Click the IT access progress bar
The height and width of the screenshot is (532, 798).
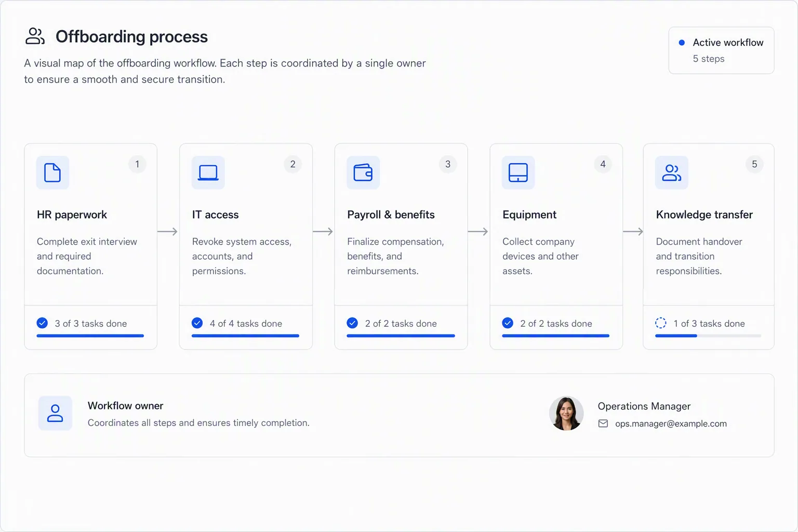pyautogui.click(x=245, y=336)
